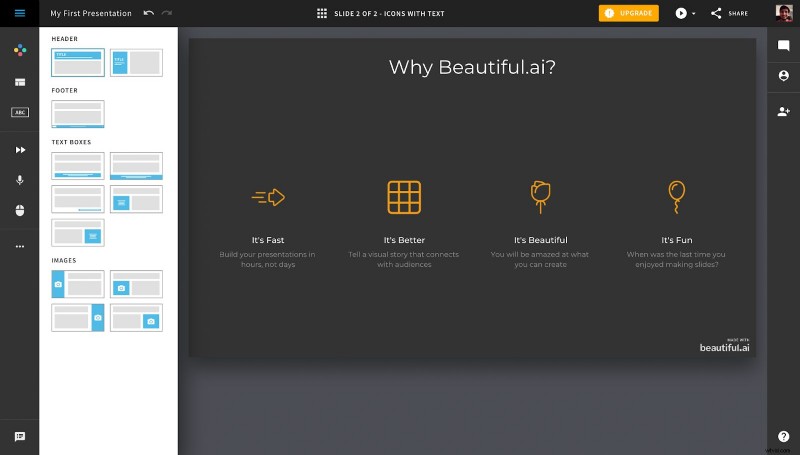Click the fast-forward animation icon
The height and width of the screenshot is (455, 800).
pos(20,150)
